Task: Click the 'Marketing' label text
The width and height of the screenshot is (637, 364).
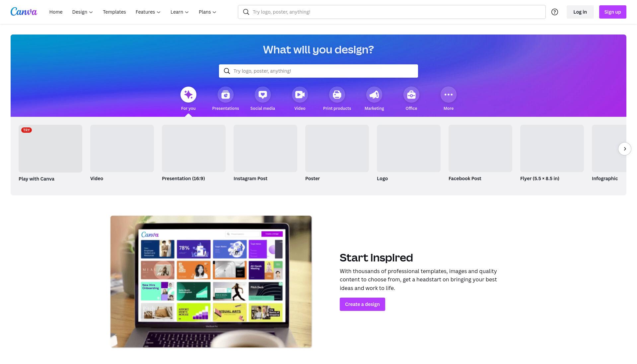Action: 374,109
